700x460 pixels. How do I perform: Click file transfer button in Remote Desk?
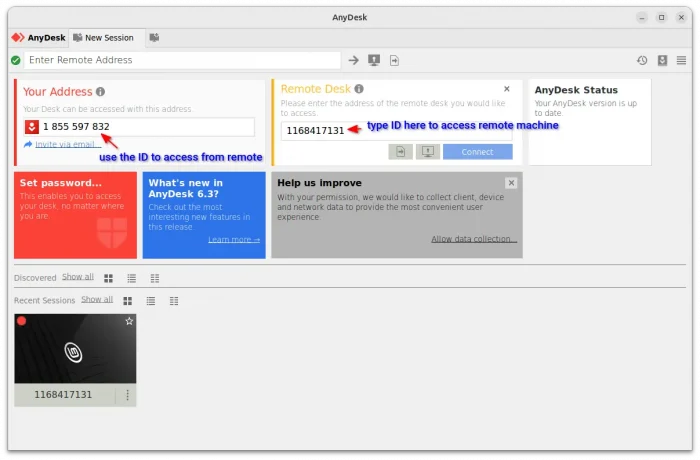400,152
